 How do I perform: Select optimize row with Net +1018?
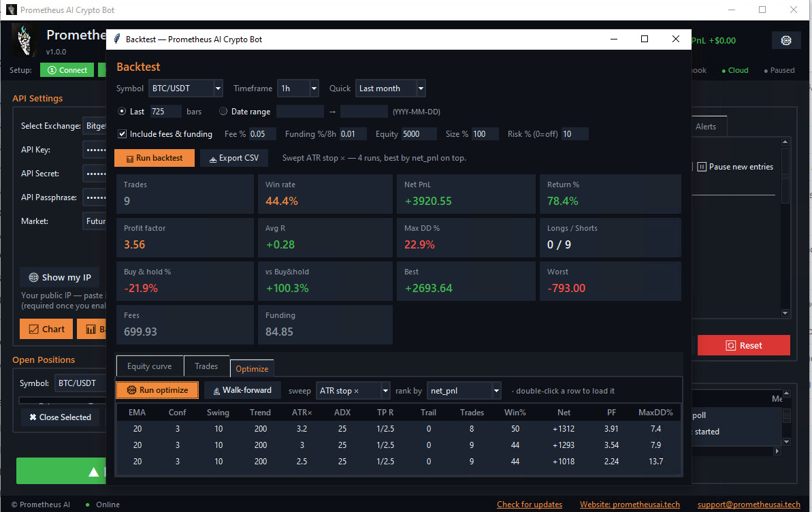point(399,461)
